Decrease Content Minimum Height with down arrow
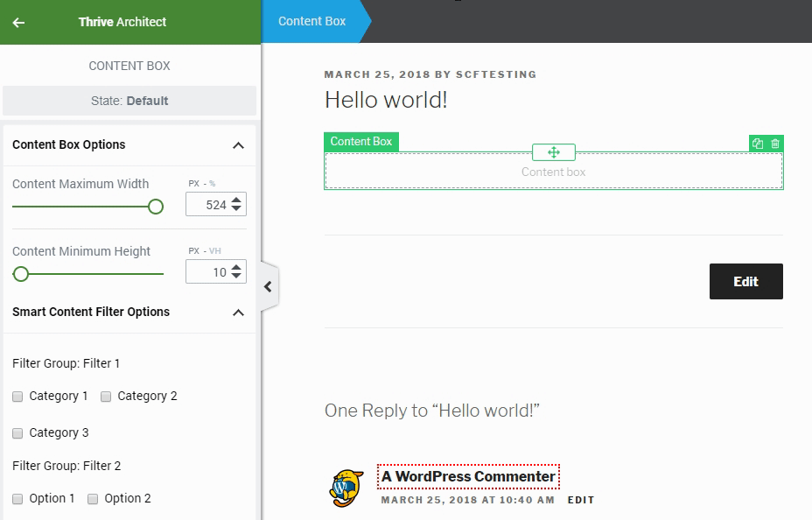This screenshot has width=812, height=520. (x=236, y=276)
